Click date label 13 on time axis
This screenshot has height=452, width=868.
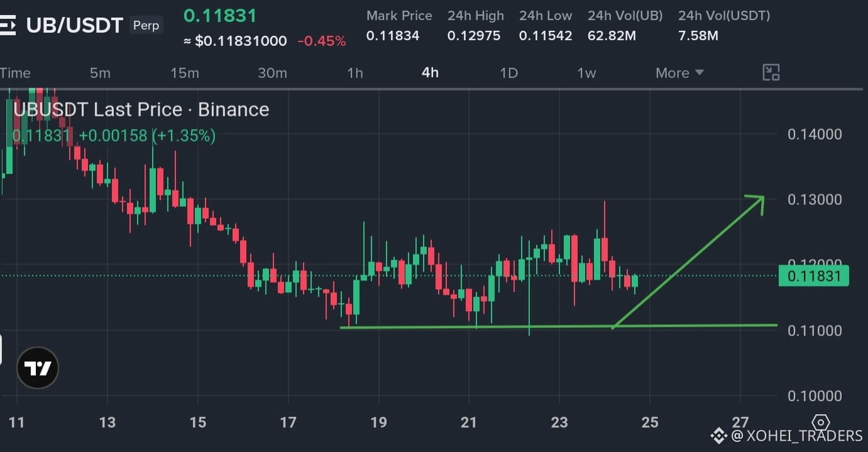pos(107,422)
